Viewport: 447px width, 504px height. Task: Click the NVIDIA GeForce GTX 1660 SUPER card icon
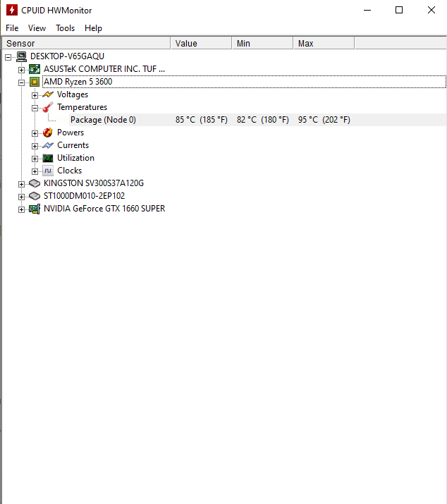pyautogui.click(x=35, y=209)
